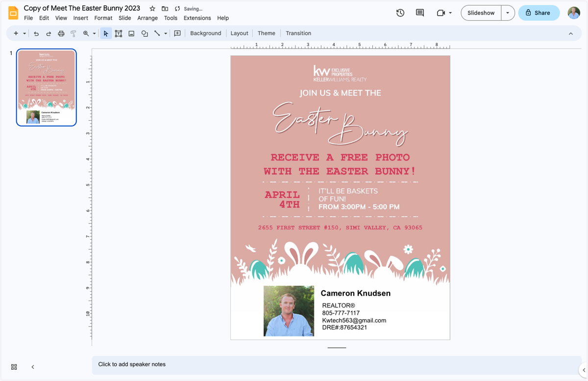The width and height of the screenshot is (588, 381).
Task: Open the Help menu
Action: pos(223,18)
